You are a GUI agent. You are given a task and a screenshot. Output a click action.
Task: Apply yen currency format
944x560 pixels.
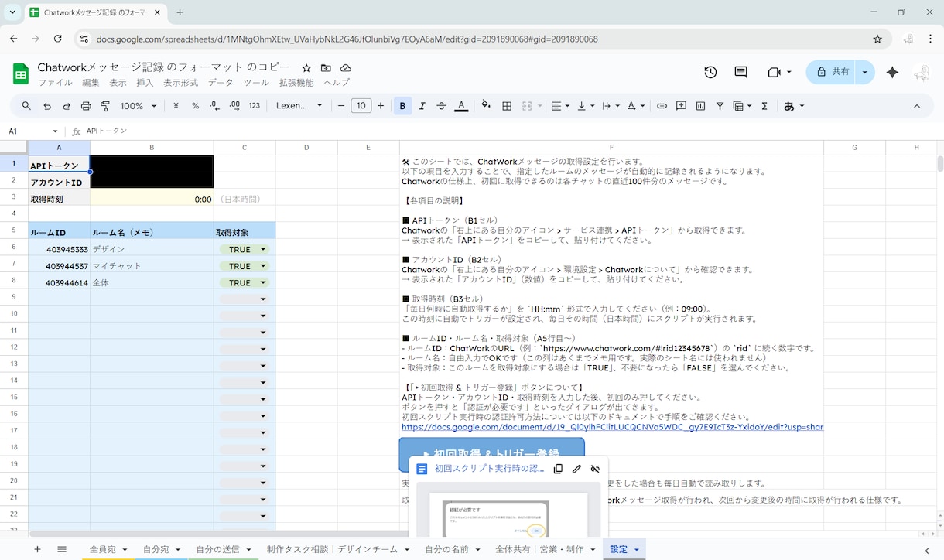176,106
